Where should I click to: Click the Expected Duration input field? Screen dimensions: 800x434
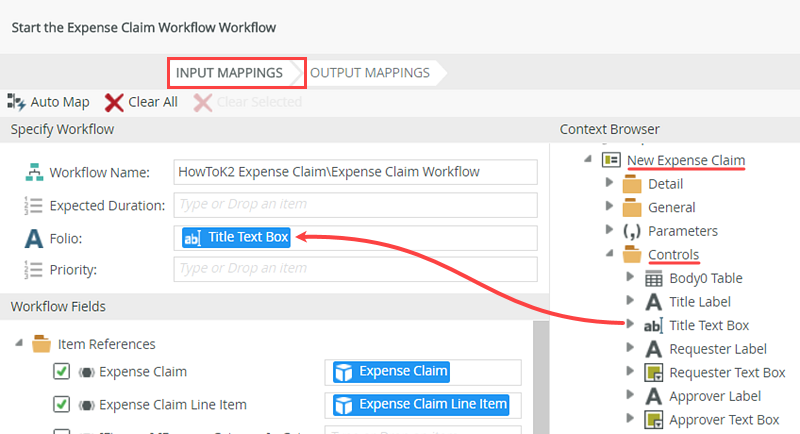(x=355, y=205)
